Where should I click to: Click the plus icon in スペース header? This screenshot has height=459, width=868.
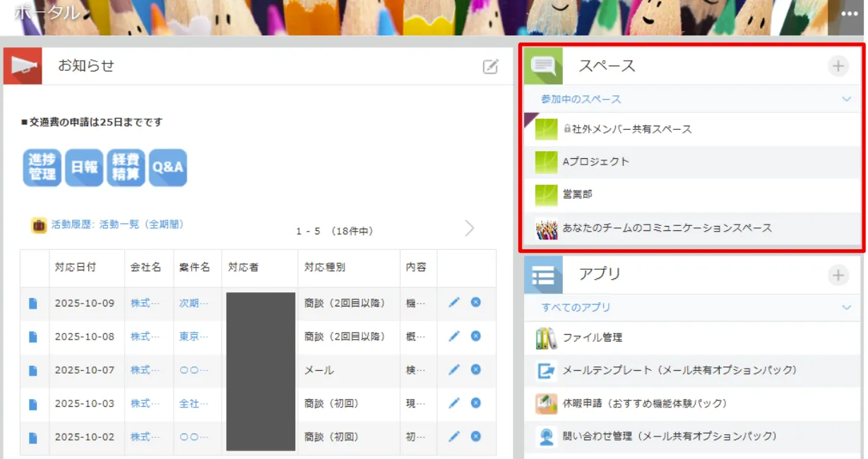pos(838,66)
